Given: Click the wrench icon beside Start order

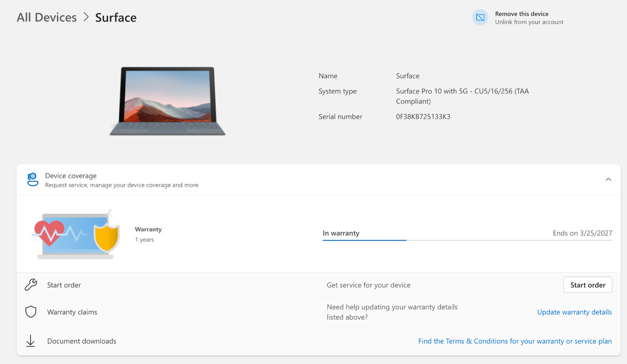Looking at the screenshot, I should pos(31,285).
